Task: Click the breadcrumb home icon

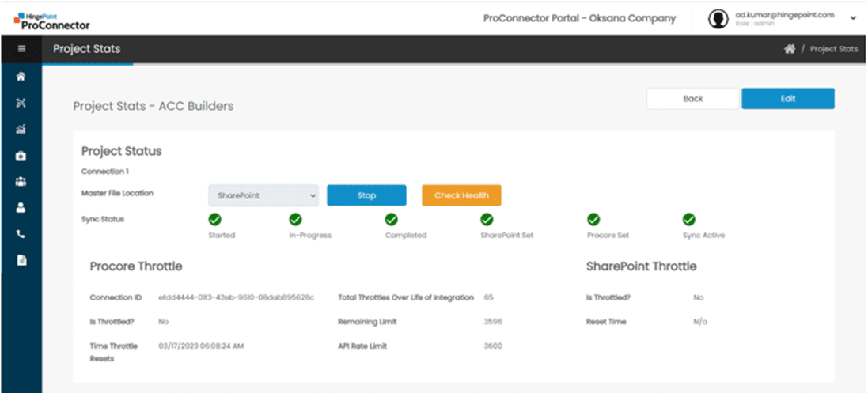Action: (790, 49)
